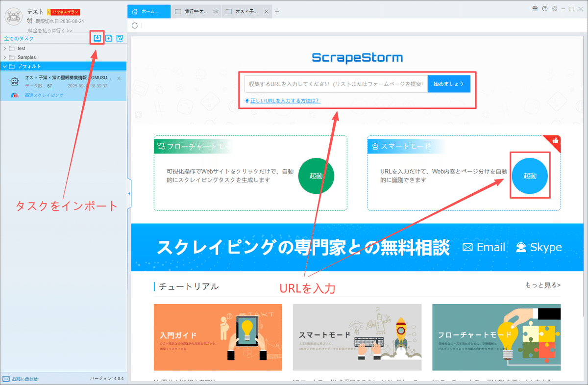Close the オス×子 tab
588x385 pixels.
[266, 12]
